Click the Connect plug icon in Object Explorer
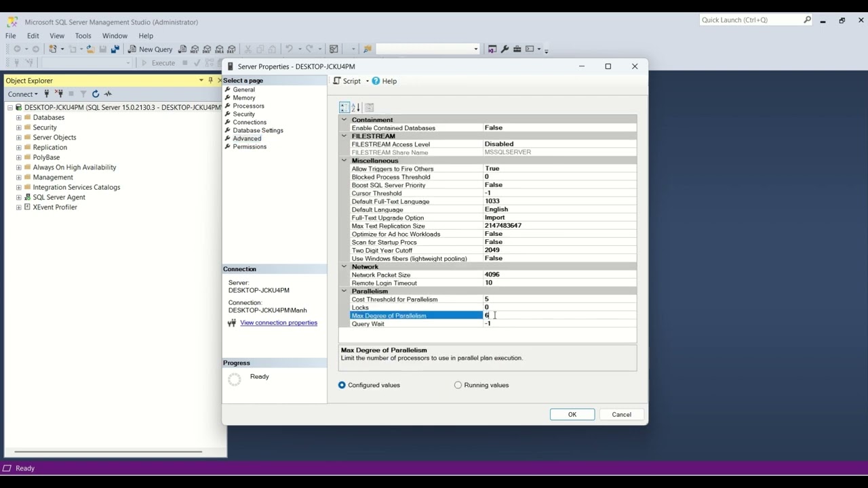Viewport: 868px width, 488px height. (x=47, y=94)
